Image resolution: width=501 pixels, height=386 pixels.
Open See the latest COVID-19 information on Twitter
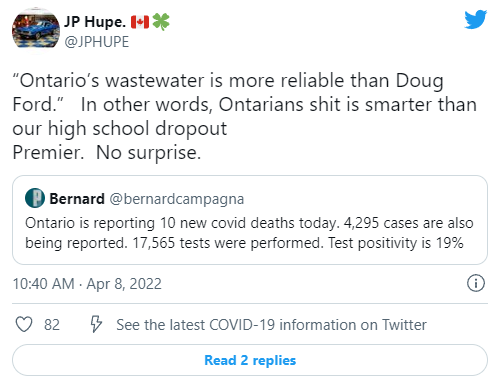[271, 325]
